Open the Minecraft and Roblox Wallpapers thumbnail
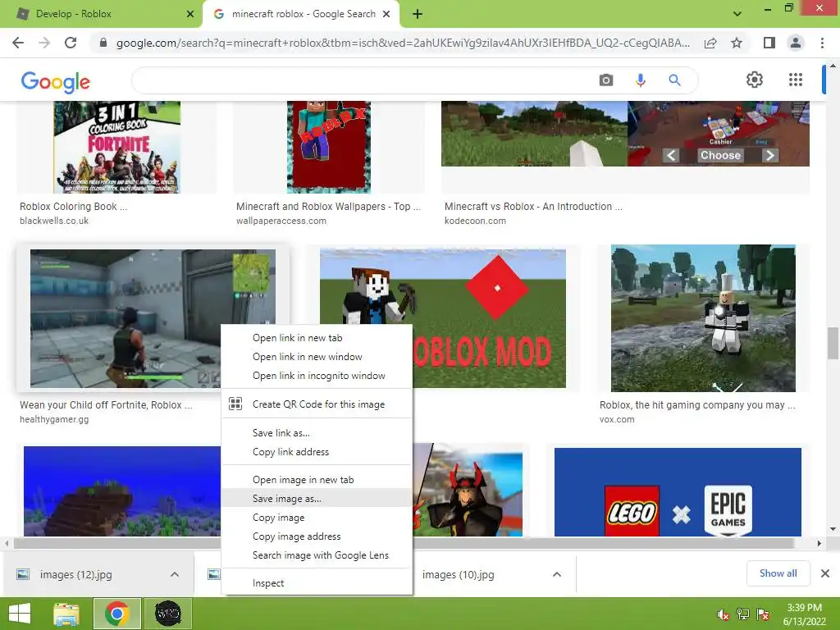The width and height of the screenshot is (840, 630). tap(329, 148)
